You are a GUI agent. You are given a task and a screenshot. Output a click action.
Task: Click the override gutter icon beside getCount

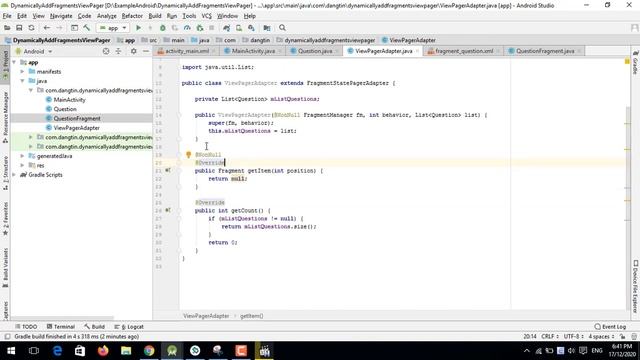pos(168,211)
